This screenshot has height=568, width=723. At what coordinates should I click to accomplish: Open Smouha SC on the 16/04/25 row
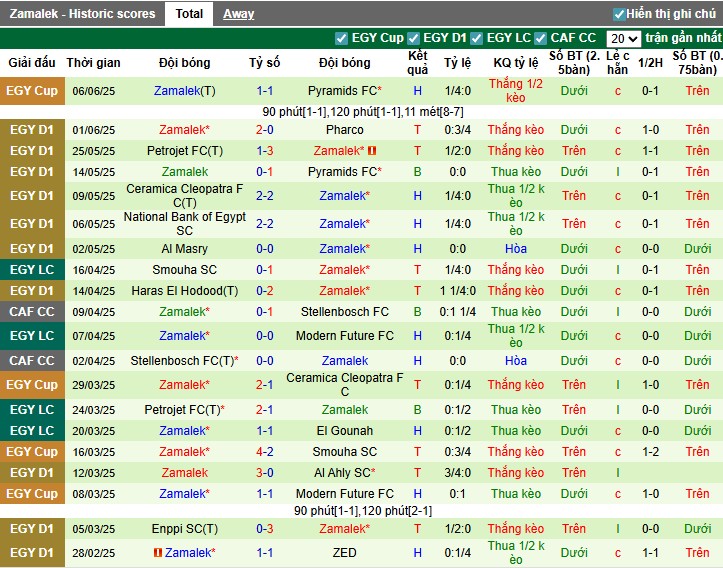(x=184, y=270)
